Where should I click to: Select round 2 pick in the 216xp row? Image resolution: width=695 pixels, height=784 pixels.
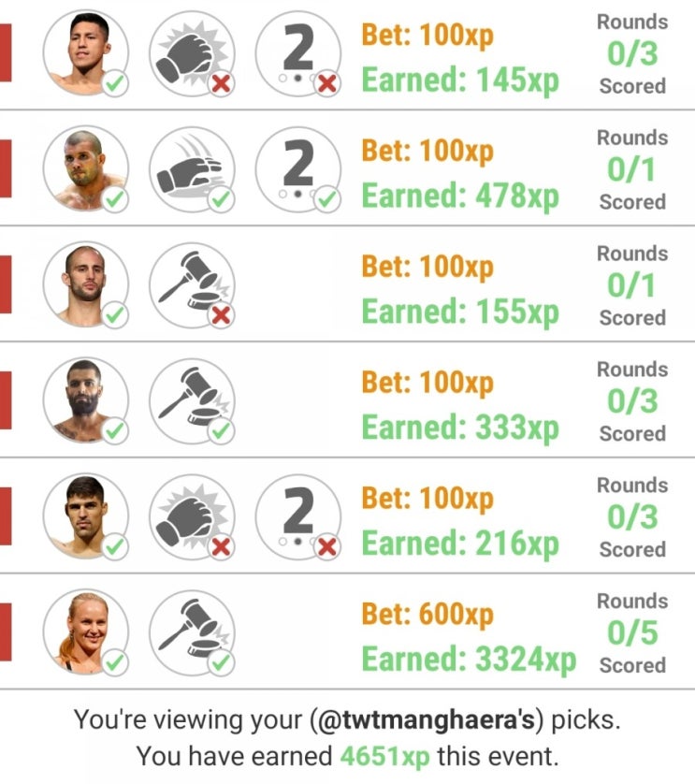[298, 516]
